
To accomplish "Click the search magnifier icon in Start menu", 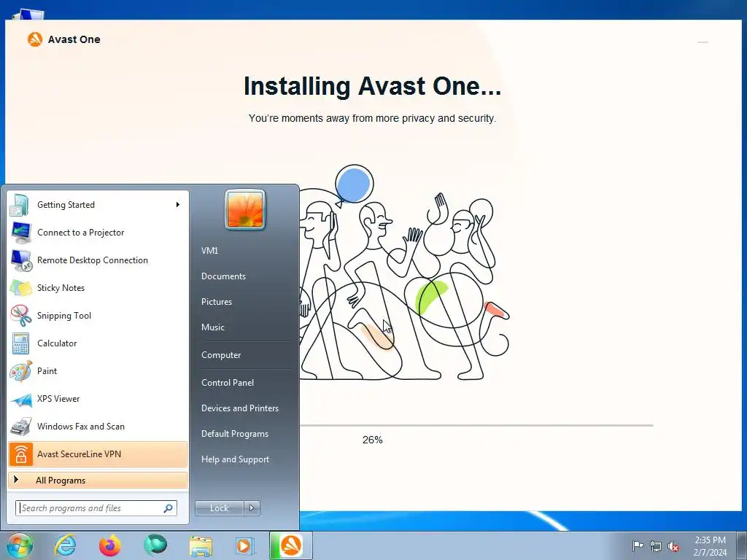I will coord(169,508).
